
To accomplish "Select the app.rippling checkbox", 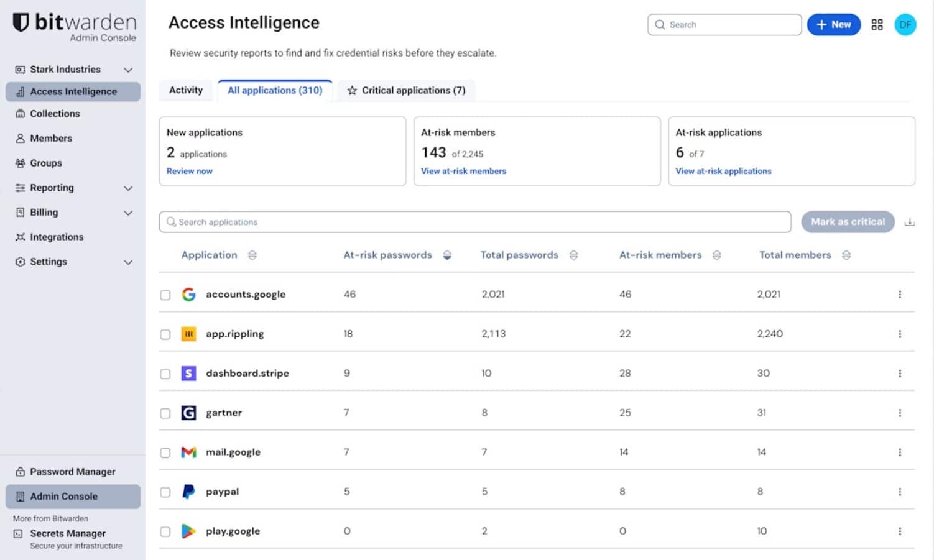I will click(x=165, y=334).
